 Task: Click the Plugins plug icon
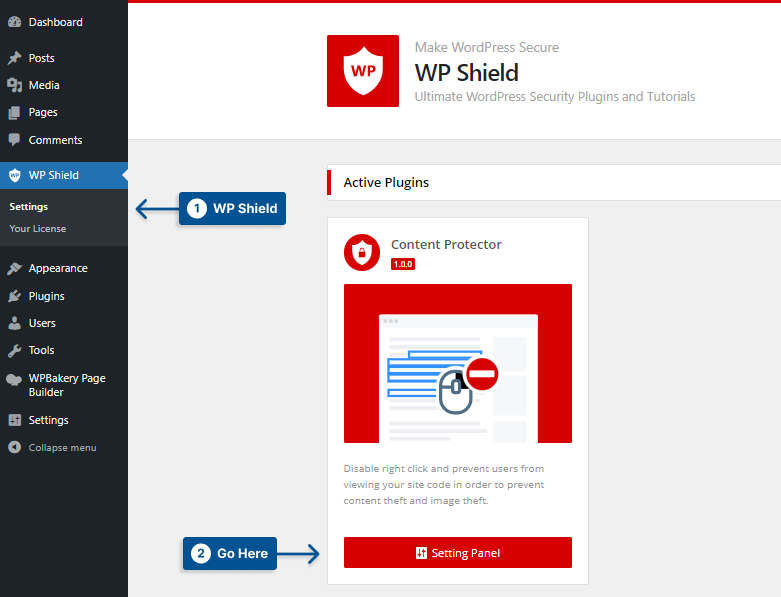[15, 296]
